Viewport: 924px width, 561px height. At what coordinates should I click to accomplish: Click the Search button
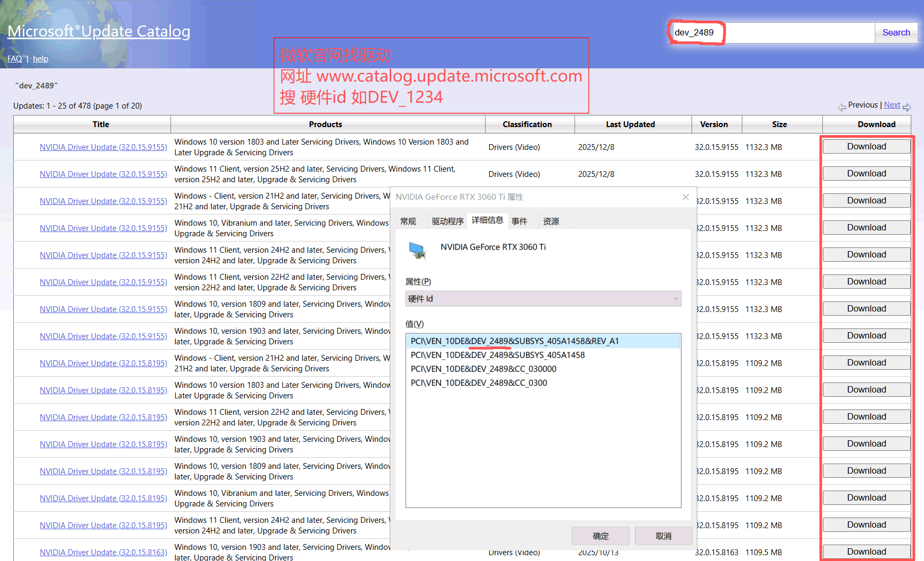[x=895, y=32]
